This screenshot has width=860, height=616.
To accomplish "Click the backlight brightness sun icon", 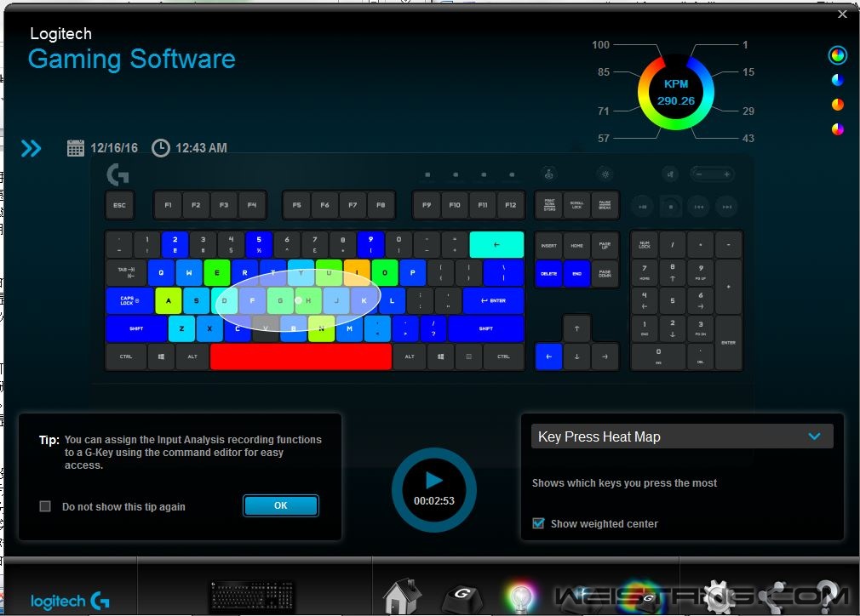I will click(605, 174).
